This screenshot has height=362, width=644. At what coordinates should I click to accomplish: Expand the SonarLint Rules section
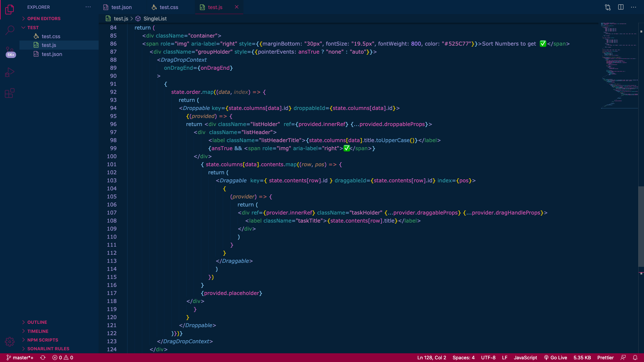(48, 349)
